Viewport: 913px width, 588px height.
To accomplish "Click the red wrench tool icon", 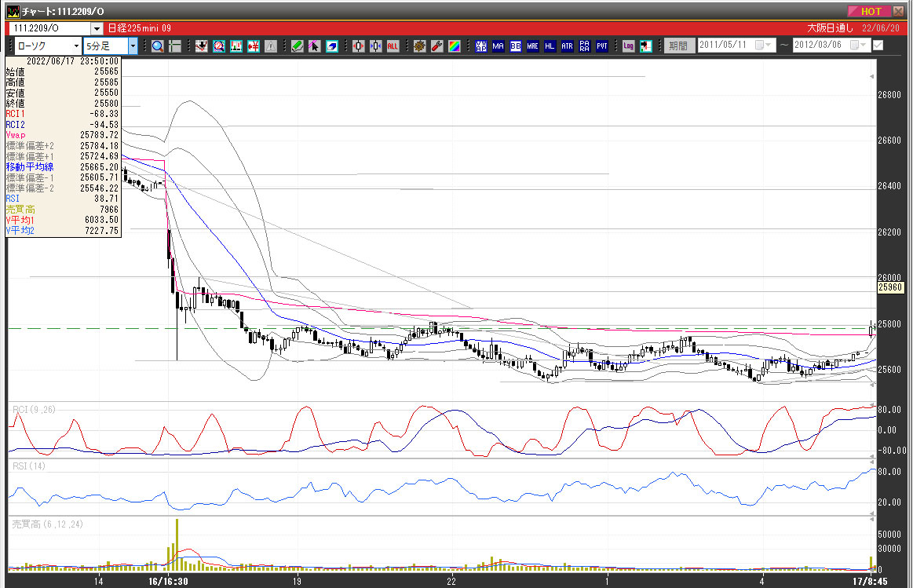I will (436, 46).
